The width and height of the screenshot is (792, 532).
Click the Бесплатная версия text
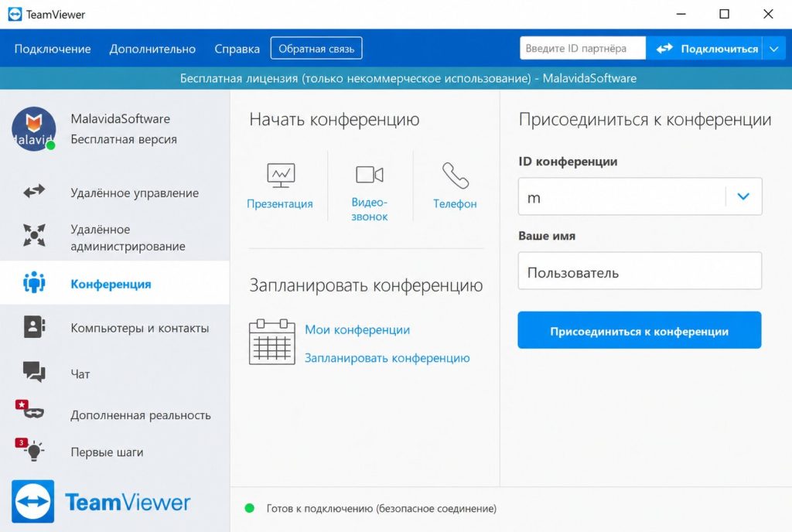pos(124,139)
